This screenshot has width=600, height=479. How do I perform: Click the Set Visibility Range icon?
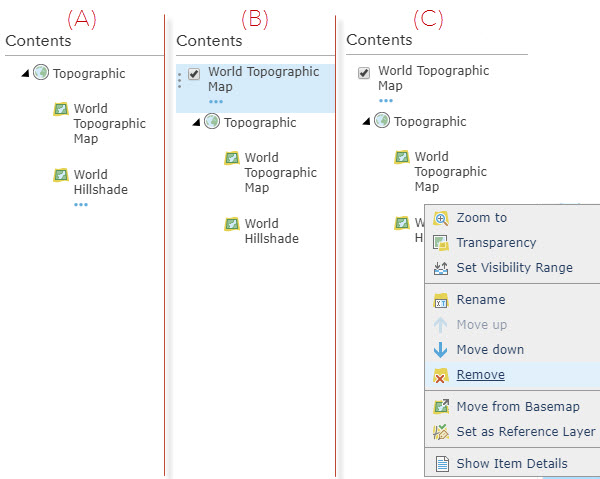pos(441,268)
